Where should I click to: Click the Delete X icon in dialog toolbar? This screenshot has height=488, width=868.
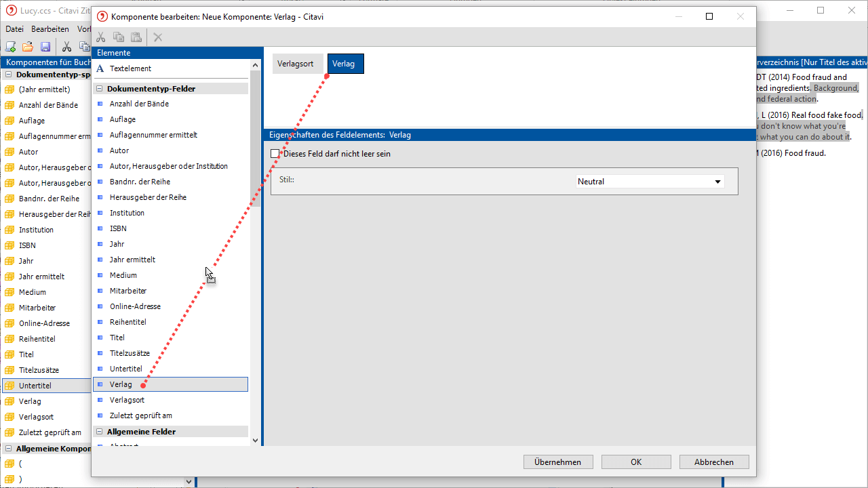coord(158,37)
